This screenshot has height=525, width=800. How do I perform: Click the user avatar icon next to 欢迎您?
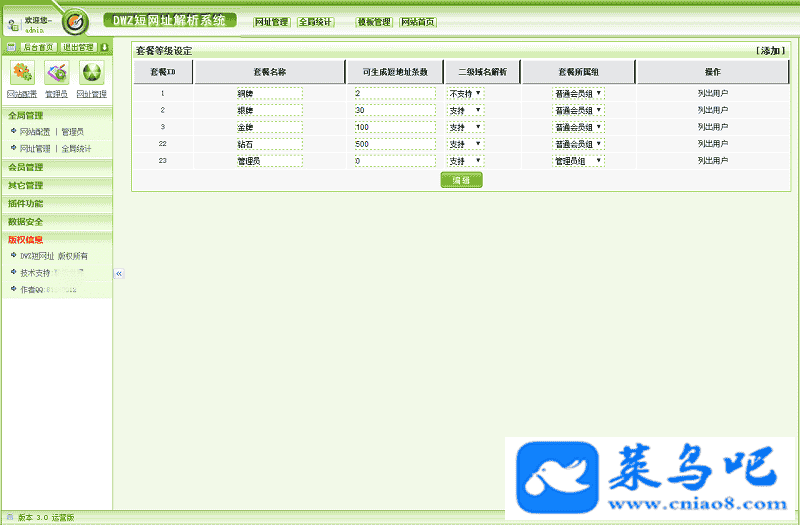coord(13,24)
